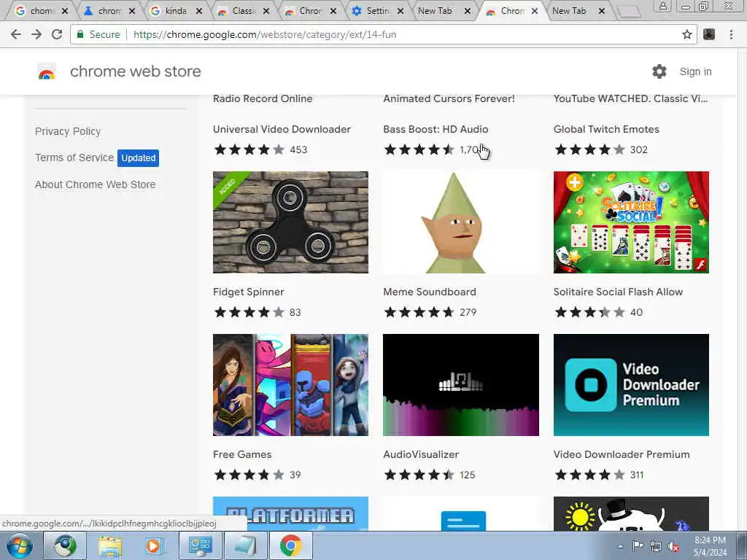Click the Chrome Web Store rainbow logo
This screenshot has height=560, width=747.
[x=47, y=72]
